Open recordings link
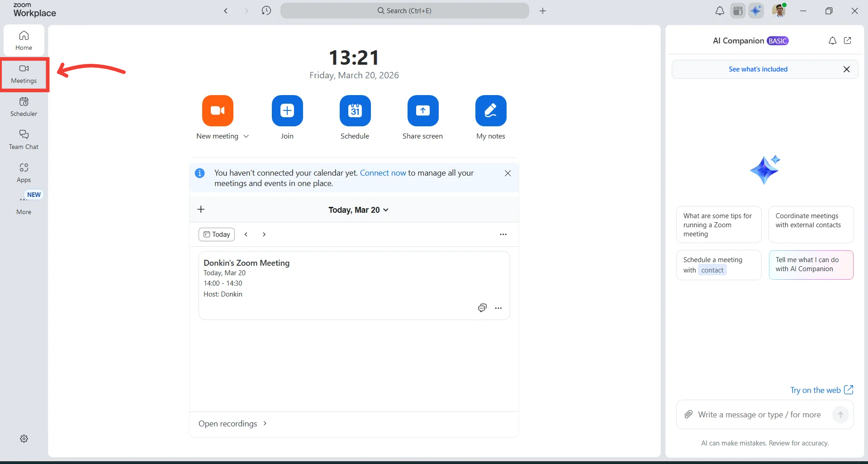Screen dimensions: 868x464 (x=232, y=424)
